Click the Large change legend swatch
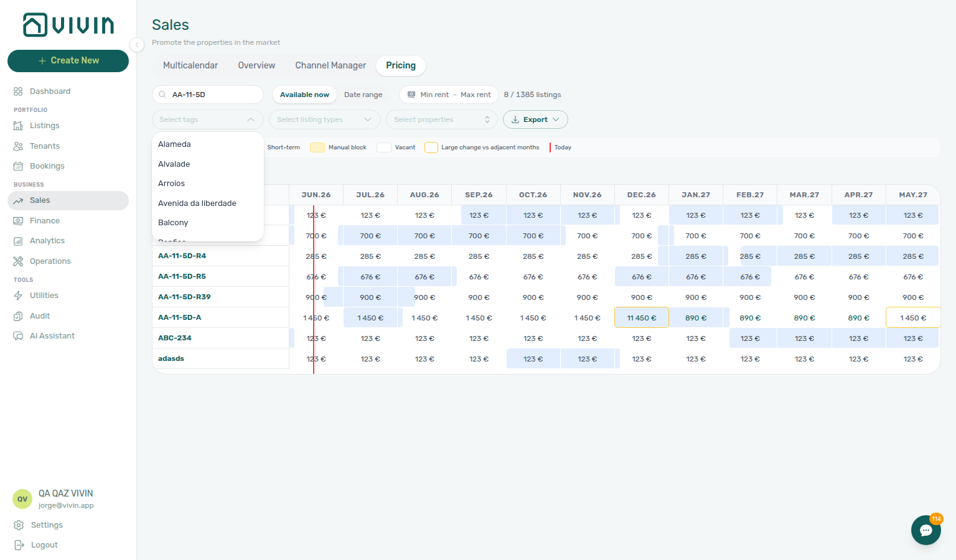The height and width of the screenshot is (560, 956). 431,147
